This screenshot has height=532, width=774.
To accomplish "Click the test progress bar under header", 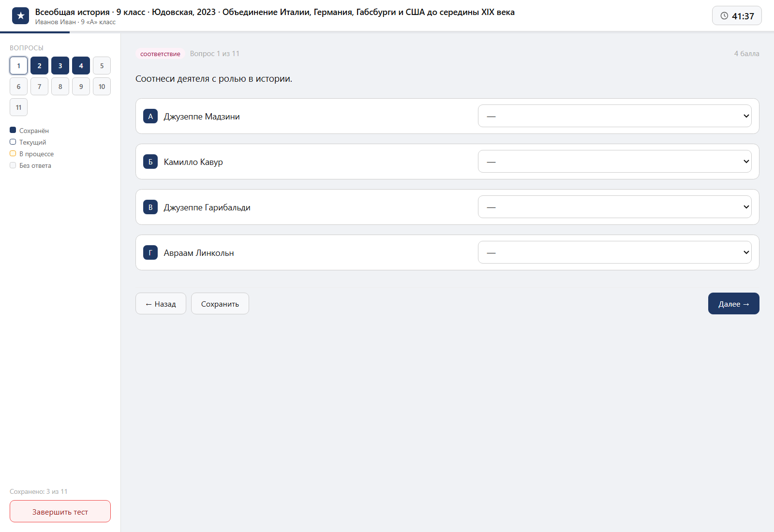I will (387, 32).
